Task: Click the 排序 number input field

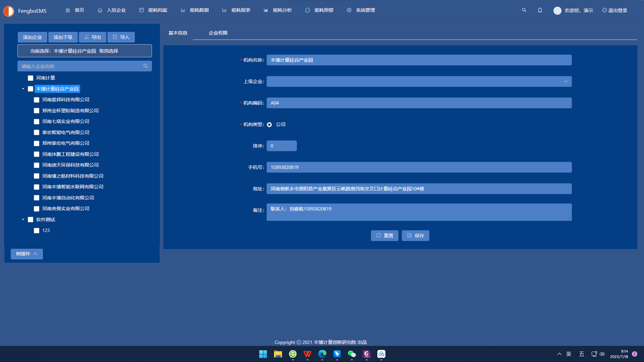Action: (x=281, y=146)
